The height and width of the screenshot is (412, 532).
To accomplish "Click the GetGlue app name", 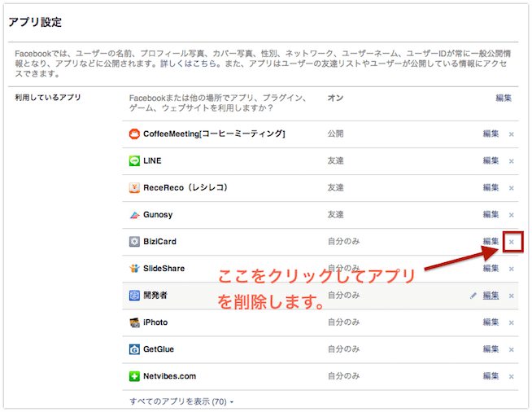I will (x=159, y=349).
